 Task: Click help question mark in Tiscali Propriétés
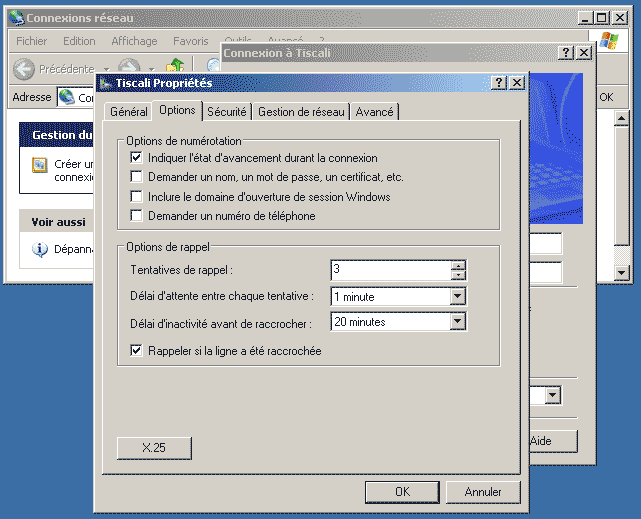pyautogui.click(x=499, y=83)
